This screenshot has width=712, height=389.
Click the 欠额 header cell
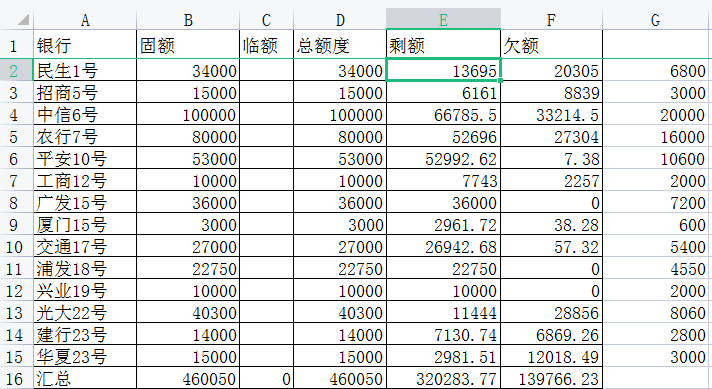[x=551, y=45]
